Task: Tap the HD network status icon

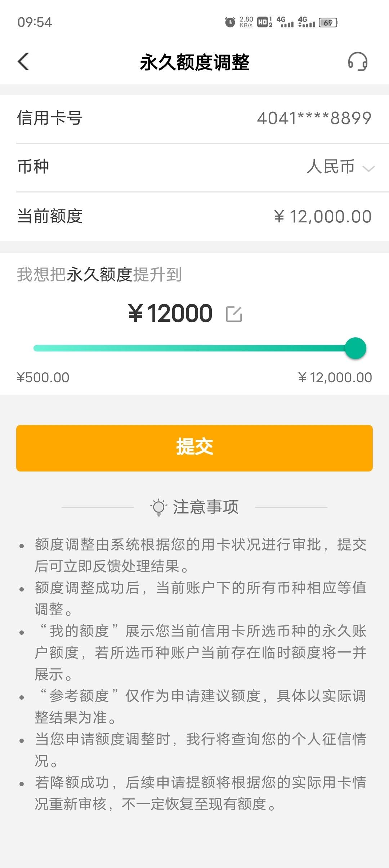Action: click(x=265, y=22)
